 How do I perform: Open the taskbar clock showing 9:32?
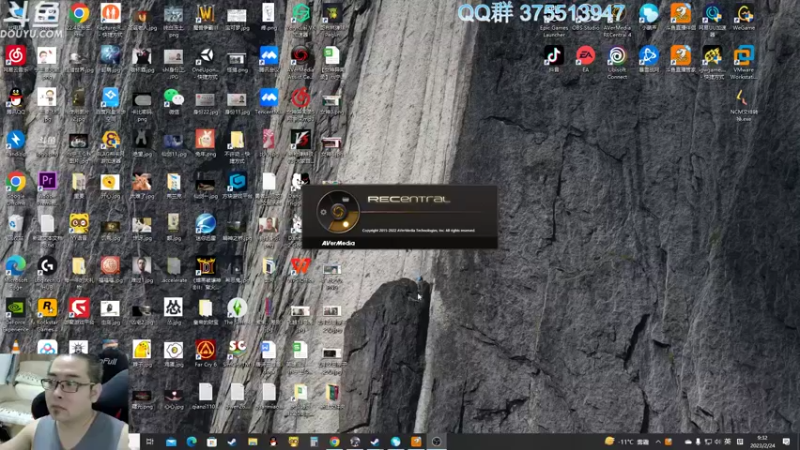click(x=762, y=442)
